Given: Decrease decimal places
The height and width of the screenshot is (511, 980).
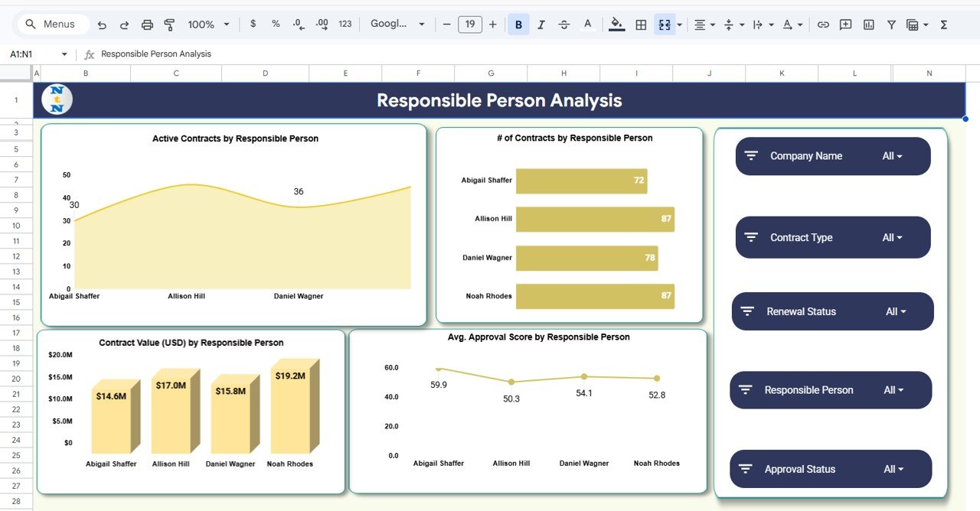Looking at the screenshot, I should click(x=298, y=24).
